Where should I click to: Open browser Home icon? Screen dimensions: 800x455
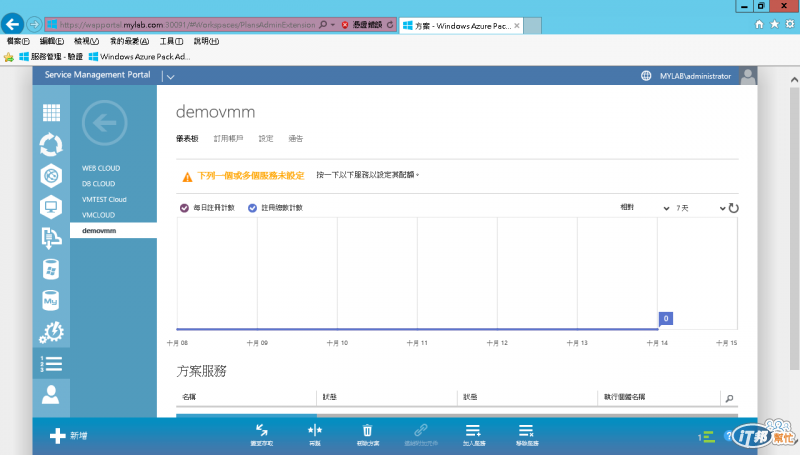(759, 24)
